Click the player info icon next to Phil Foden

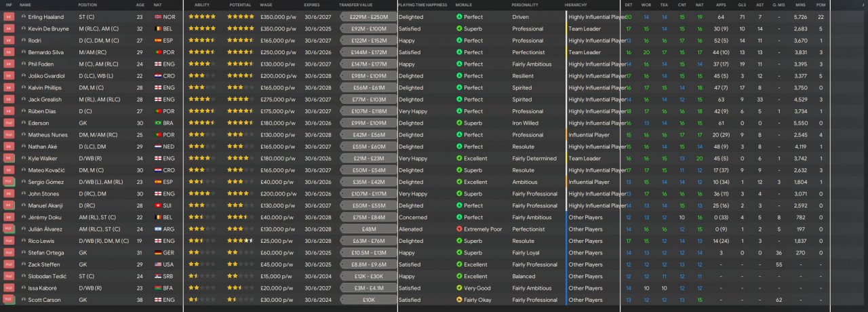click(24, 64)
